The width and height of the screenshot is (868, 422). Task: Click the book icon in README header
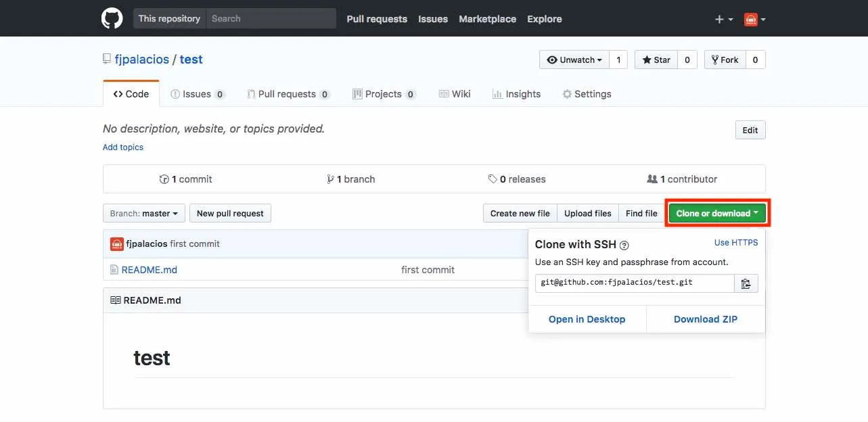click(x=116, y=300)
